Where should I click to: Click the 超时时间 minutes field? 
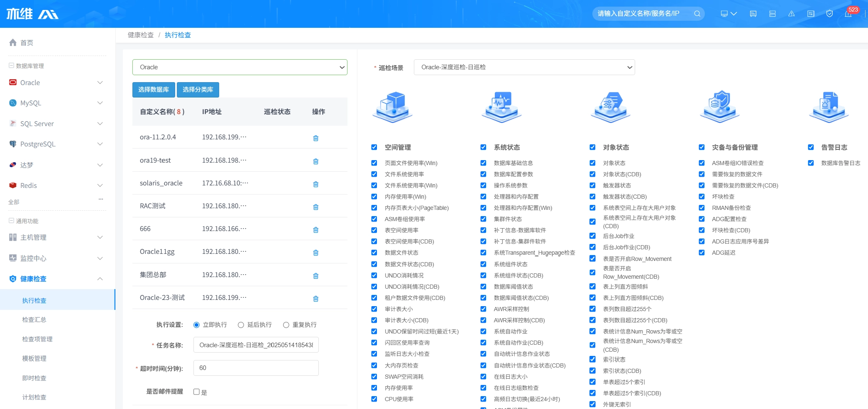click(256, 368)
